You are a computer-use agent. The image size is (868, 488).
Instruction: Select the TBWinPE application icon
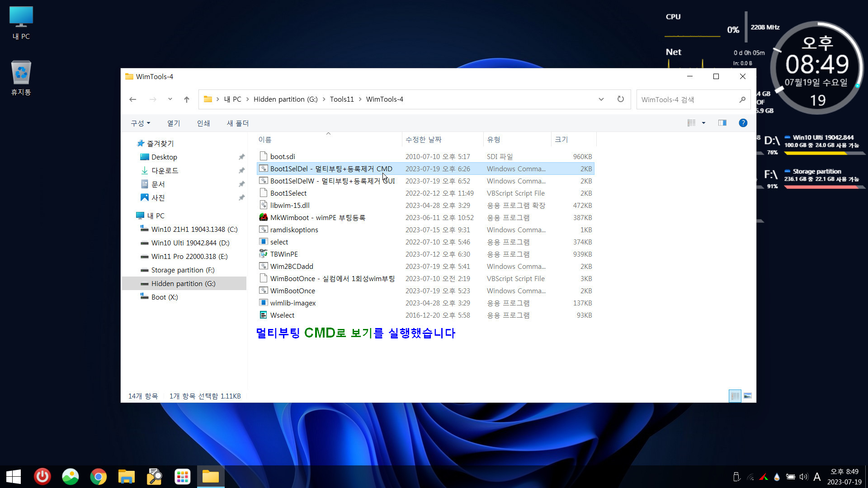pyautogui.click(x=264, y=254)
